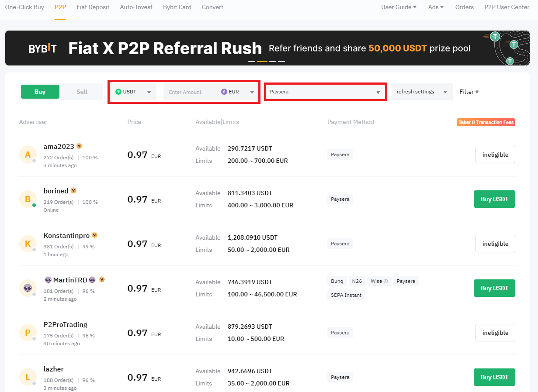
Task: Switch to Sell mode
Action: pyautogui.click(x=82, y=92)
